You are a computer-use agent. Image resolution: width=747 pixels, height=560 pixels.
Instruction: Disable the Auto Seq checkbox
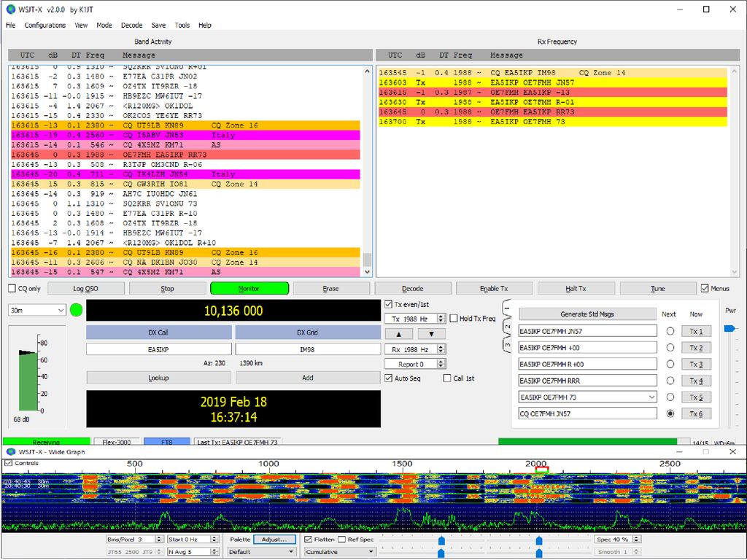(x=389, y=378)
